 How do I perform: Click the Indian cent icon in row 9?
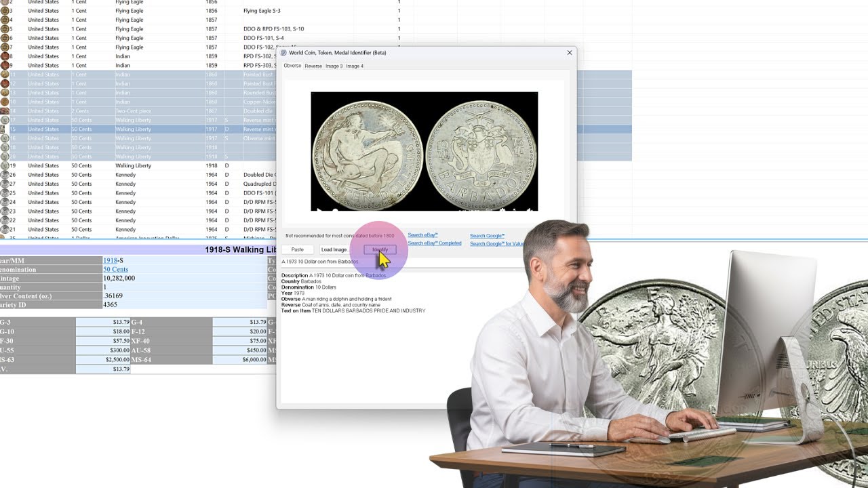[x=5, y=65]
